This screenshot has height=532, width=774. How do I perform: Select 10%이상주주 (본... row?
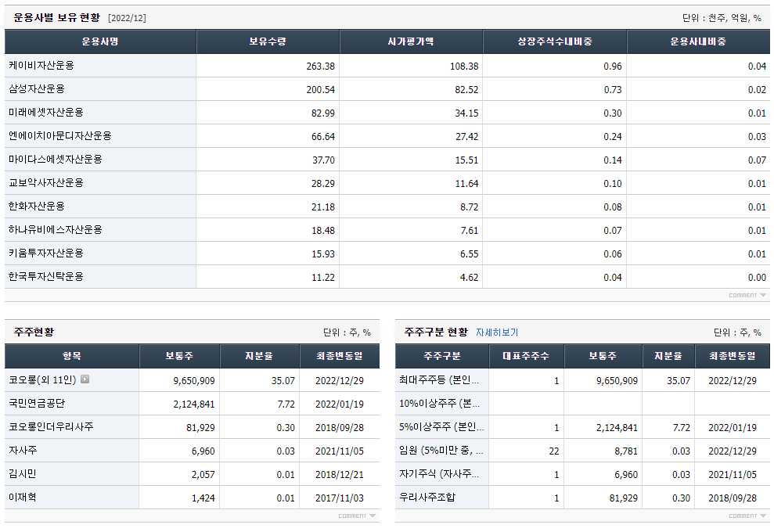[439, 403]
